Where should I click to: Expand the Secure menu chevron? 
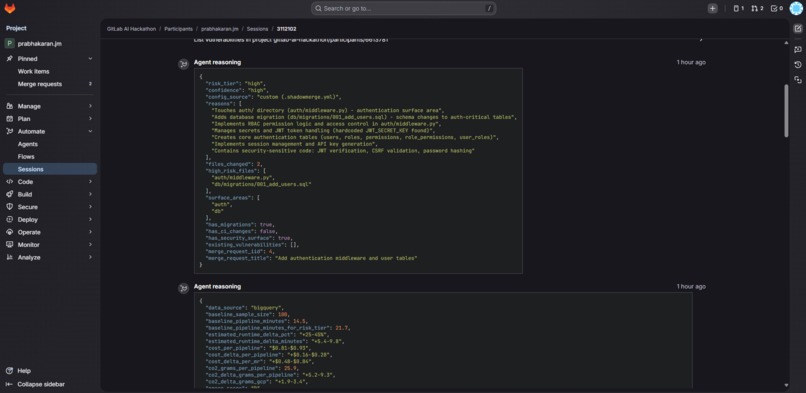click(90, 207)
